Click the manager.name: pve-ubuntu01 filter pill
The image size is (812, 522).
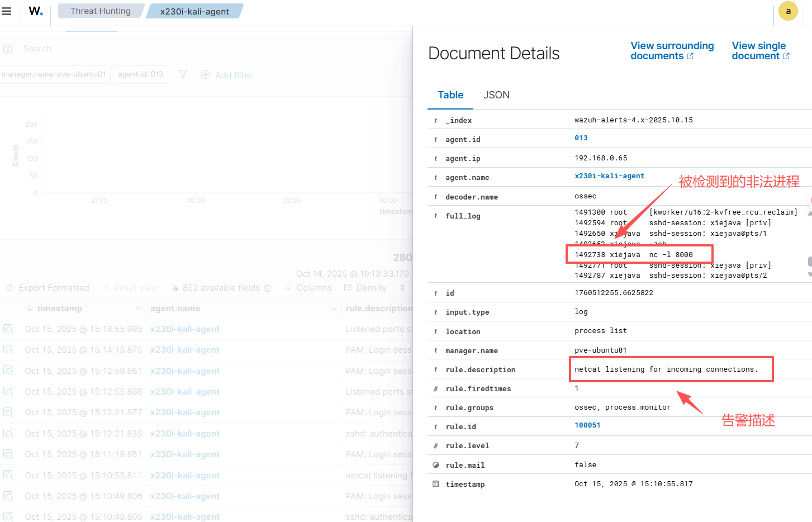(x=54, y=74)
